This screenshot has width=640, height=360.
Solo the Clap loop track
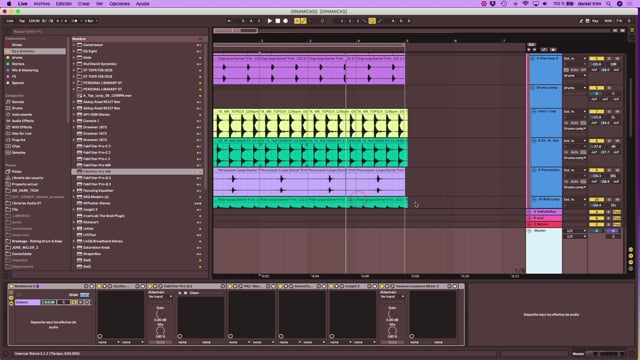[x=609, y=59]
